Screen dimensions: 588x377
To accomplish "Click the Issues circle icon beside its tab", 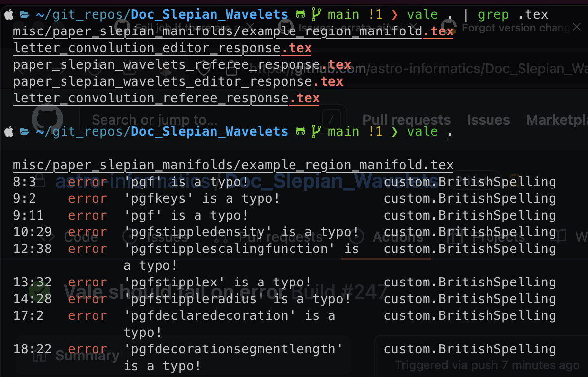I will 130,237.
